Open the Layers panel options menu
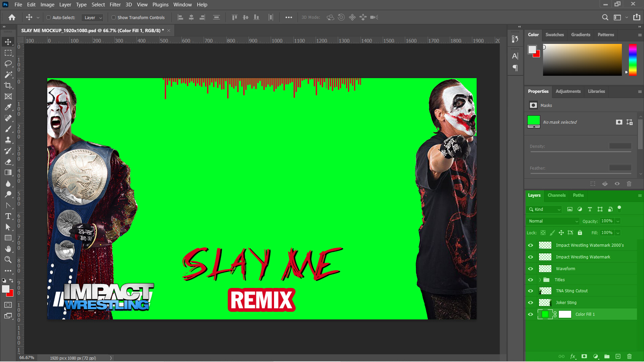The width and height of the screenshot is (644, 362). click(x=640, y=195)
